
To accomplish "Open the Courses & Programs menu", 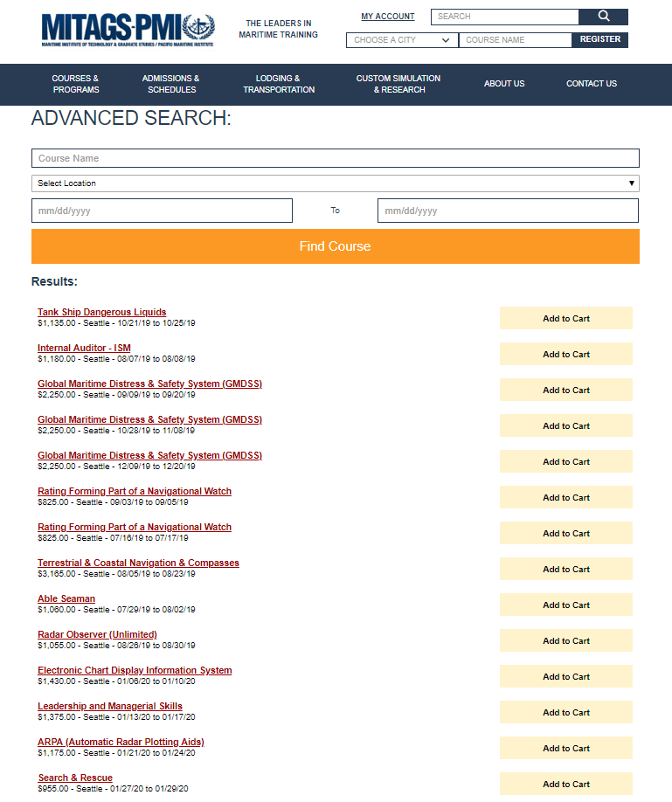I will [75, 84].
